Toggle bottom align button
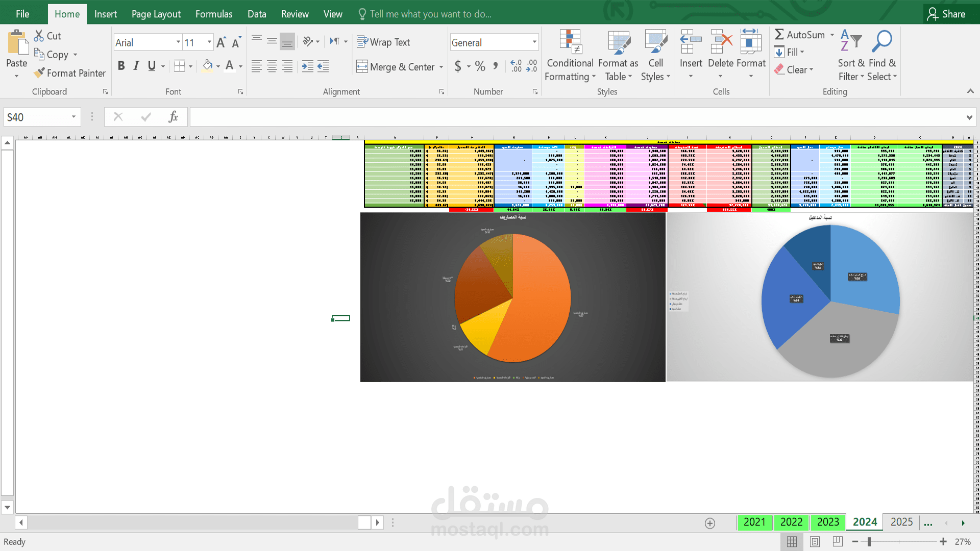 [287, 41]
